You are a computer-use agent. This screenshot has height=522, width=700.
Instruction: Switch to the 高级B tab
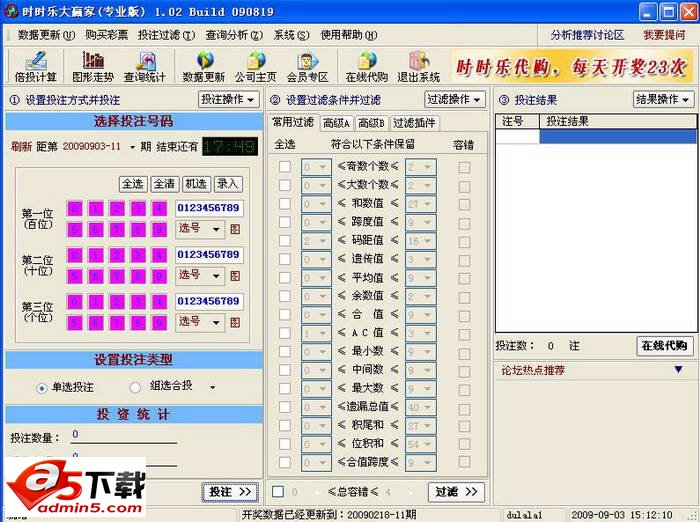click(x=371, y=123)
